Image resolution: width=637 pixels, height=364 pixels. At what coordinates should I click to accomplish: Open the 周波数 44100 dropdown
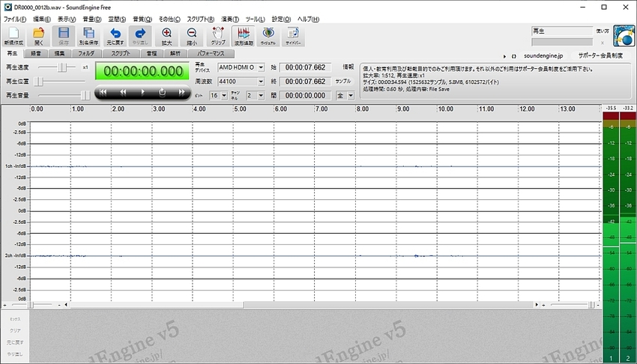[262, 82]
